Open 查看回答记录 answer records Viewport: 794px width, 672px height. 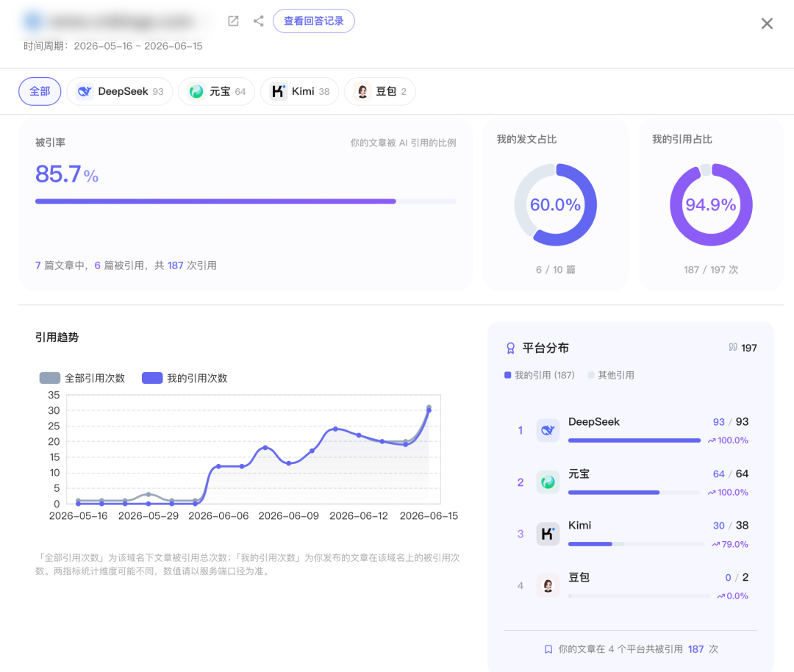(313, 21)
